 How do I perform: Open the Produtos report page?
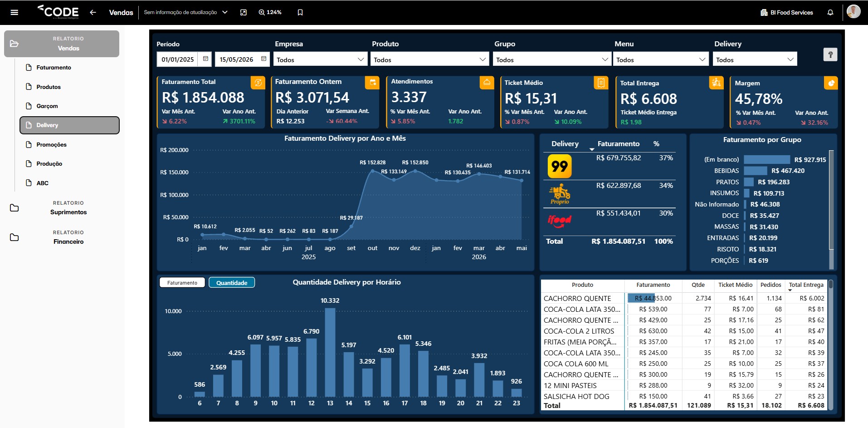point(49,87)
